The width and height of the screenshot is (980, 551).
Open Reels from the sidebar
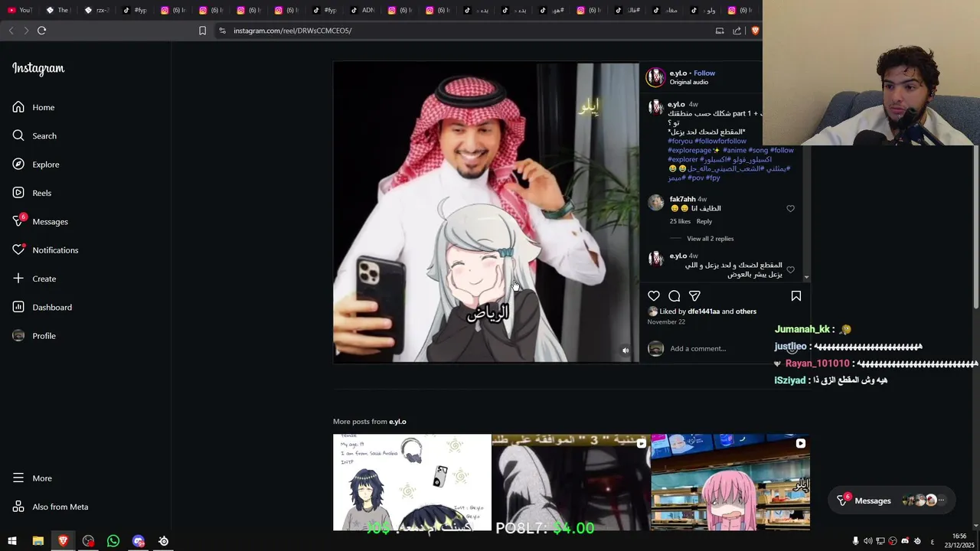coord(32,193)
